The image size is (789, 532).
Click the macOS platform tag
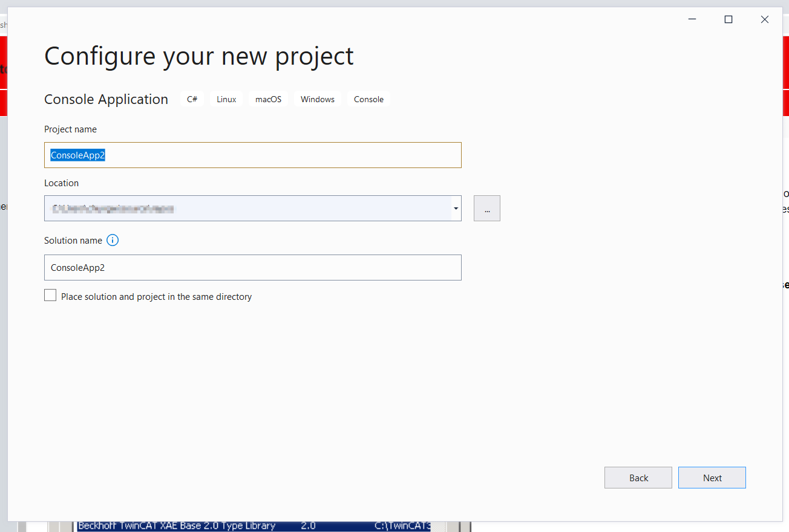click(268, 99)
